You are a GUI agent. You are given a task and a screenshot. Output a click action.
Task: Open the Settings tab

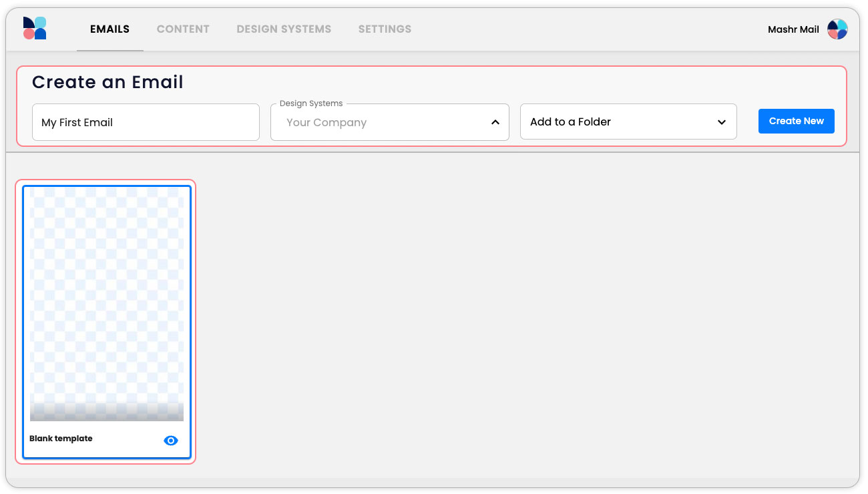tap(385, 29)
